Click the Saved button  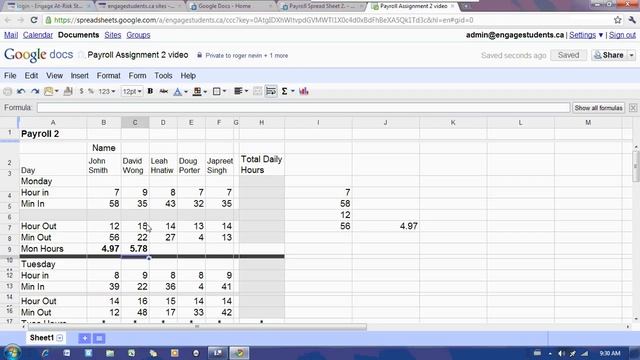[x=568, y=55]
